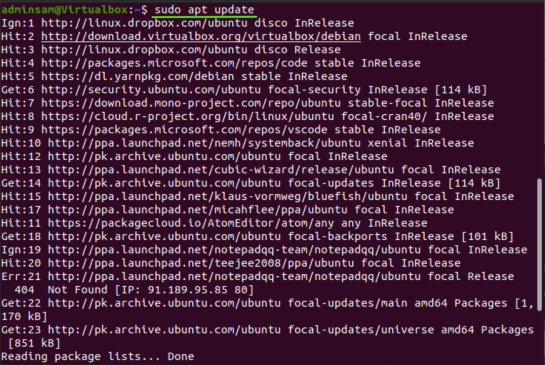Click the Hit:9 microsoft vscode line

click(x=221, y=130)
